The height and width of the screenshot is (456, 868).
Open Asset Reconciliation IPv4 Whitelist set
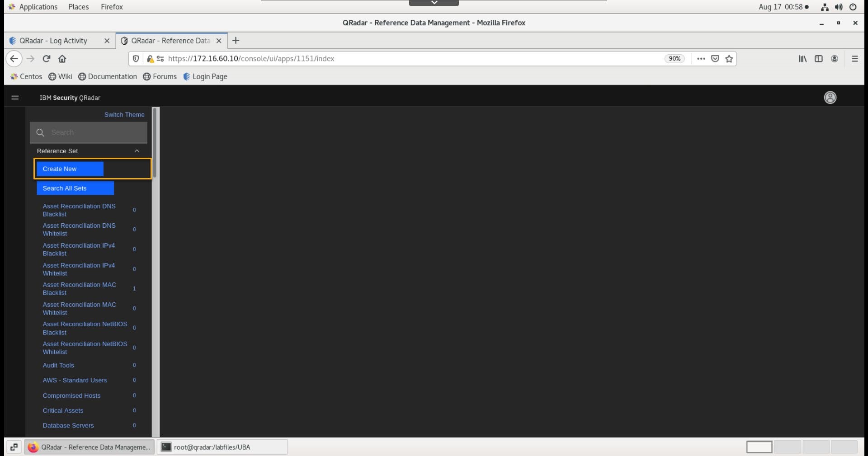click(79, 269)
